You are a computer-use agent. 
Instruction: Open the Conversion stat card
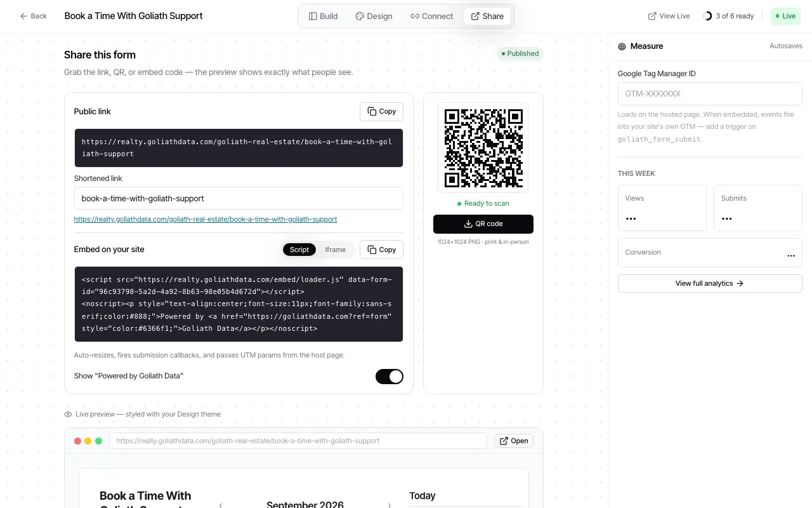point(710,253)
